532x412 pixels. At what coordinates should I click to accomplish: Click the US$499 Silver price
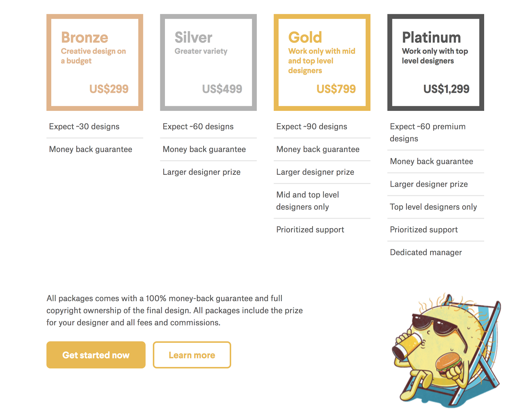click(x=222, y=89)
